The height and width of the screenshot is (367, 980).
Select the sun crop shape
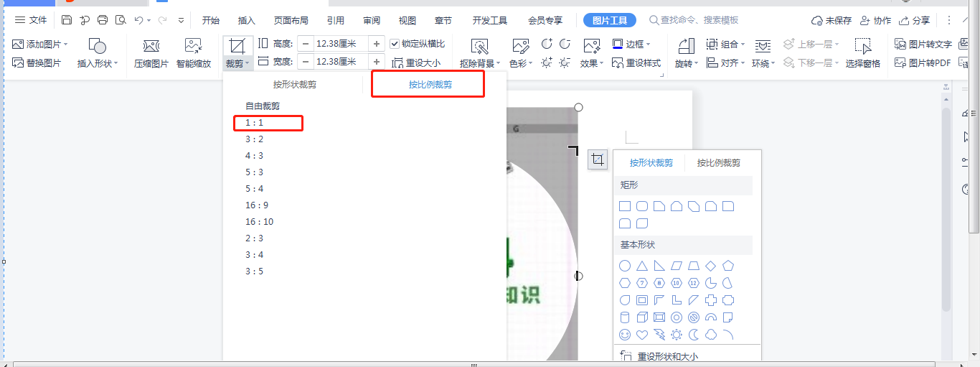677,335
